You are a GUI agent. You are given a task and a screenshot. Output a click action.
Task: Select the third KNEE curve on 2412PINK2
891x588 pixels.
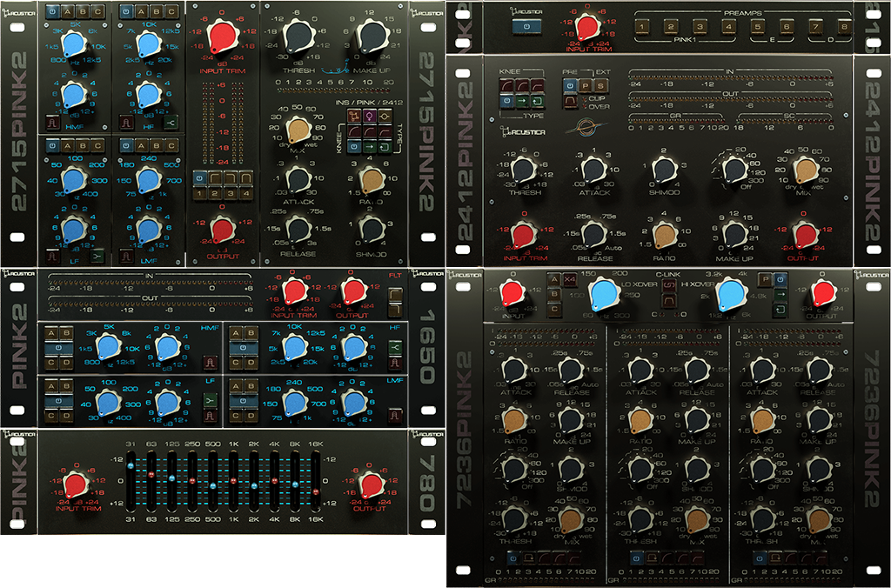[x=536, y=85]
